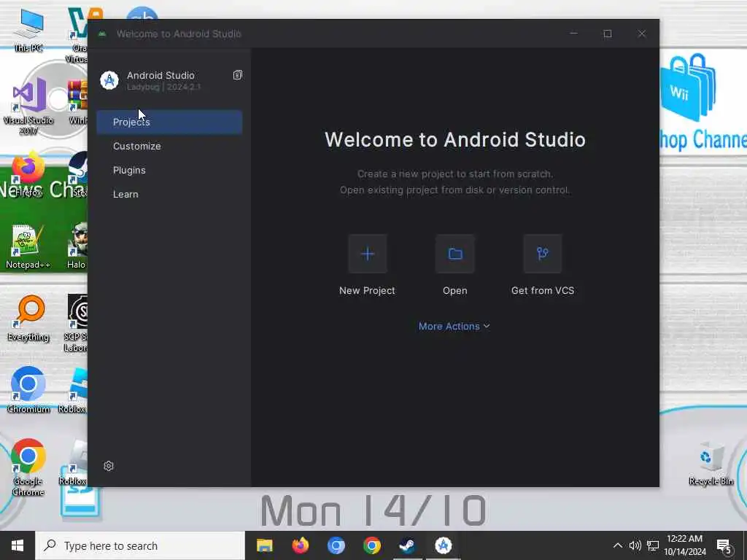Click the Get from VCS branch icon
This screenshot has height=560, width=747.
[542, 254]
